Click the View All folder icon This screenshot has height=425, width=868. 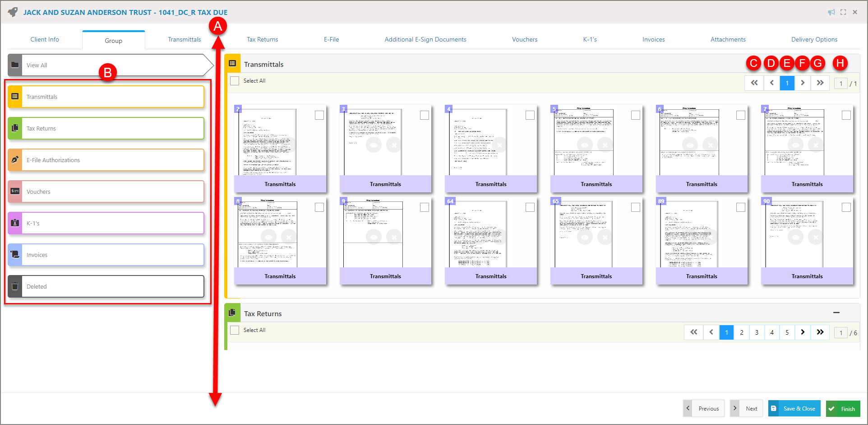[x=15, y=65]
